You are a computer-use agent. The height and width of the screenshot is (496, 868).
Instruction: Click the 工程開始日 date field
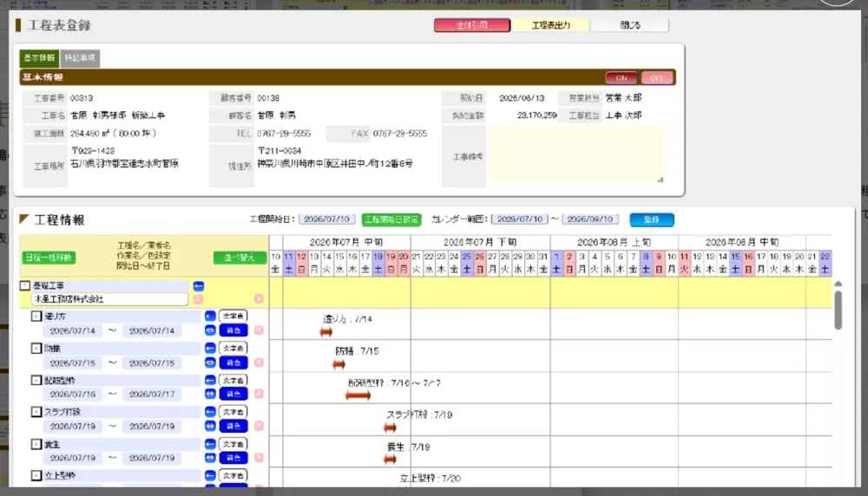327,219
